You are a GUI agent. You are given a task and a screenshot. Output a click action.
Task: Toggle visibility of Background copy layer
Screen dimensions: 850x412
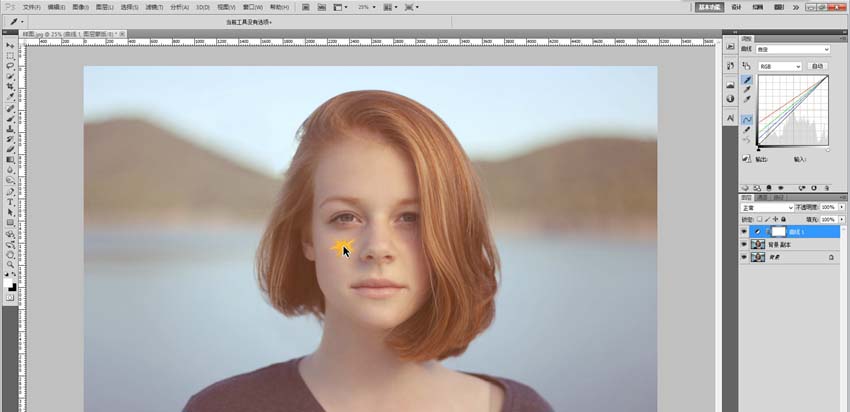click(745, 244)
